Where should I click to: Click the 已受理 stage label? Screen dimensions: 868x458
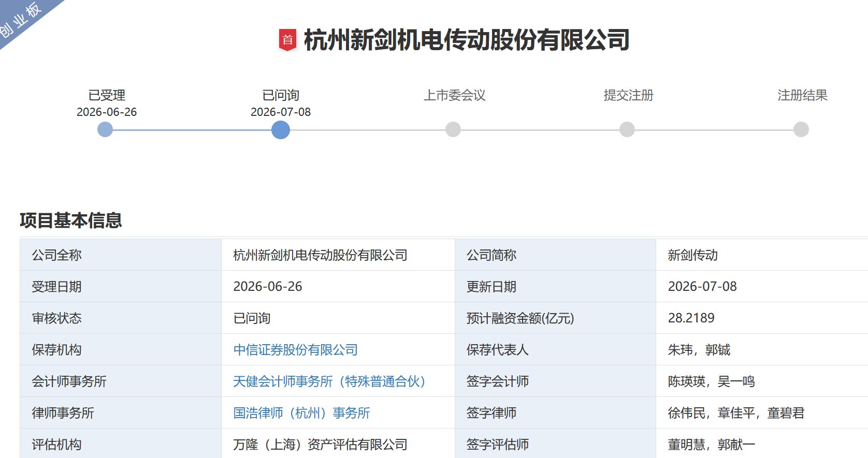click(x=107, y=95)
